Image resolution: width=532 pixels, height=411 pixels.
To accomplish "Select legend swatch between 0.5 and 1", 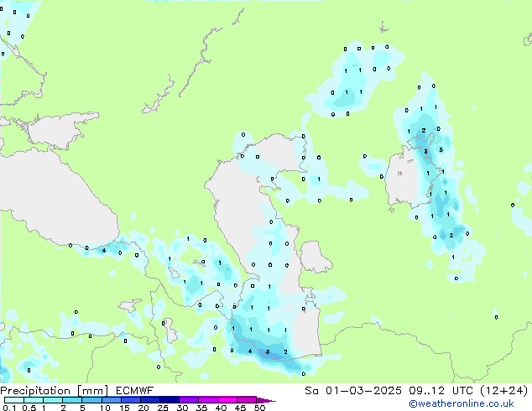I will click(x=34, y=400).
